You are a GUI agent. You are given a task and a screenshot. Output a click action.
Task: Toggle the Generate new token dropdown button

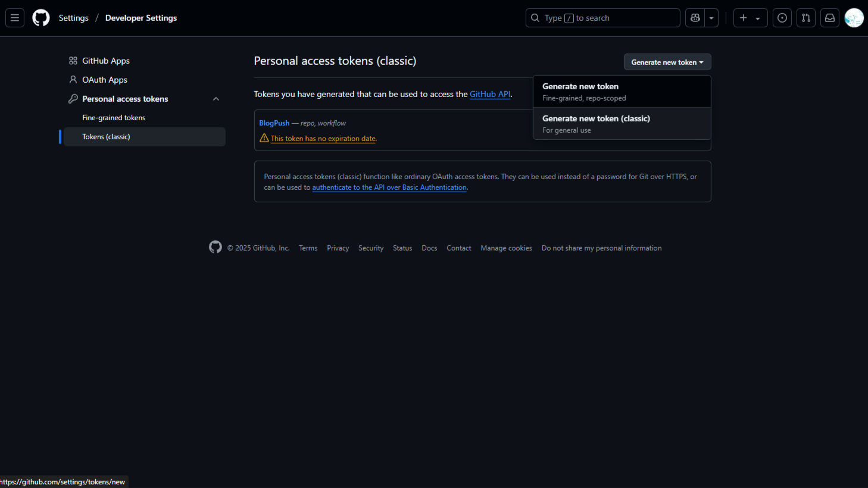click(667, 62)
